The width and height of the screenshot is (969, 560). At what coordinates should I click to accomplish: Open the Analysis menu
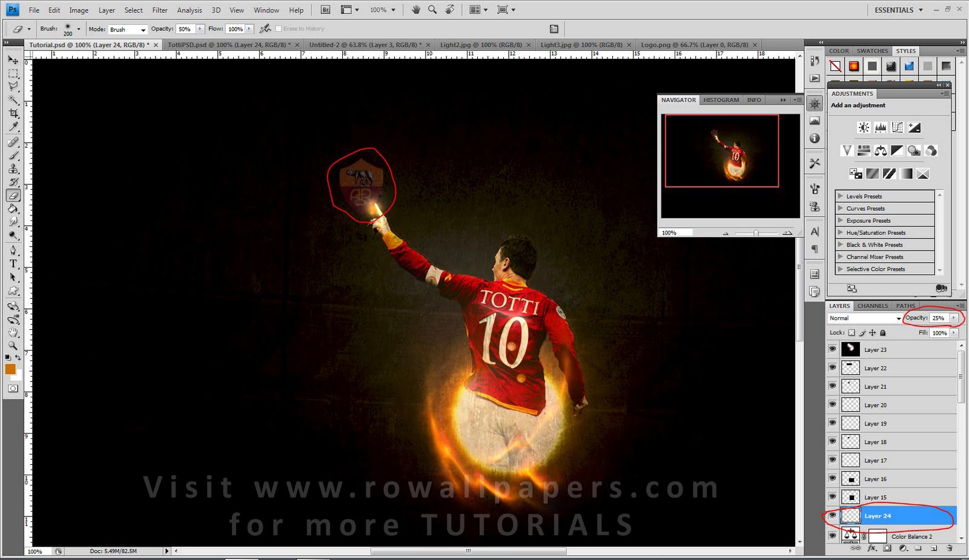[190, 10]
